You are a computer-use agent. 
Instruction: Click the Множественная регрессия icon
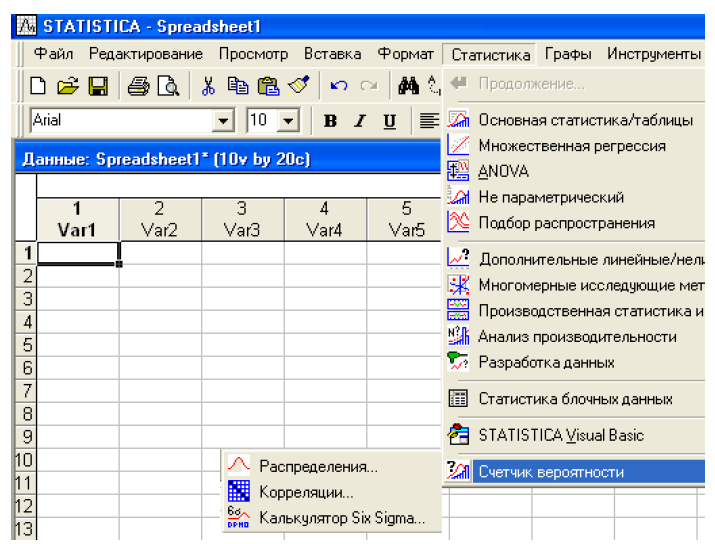tap(458, 145)
